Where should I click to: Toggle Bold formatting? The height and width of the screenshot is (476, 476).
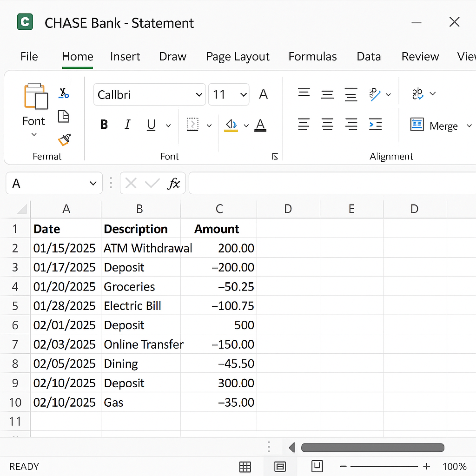[x=104, y=125]
